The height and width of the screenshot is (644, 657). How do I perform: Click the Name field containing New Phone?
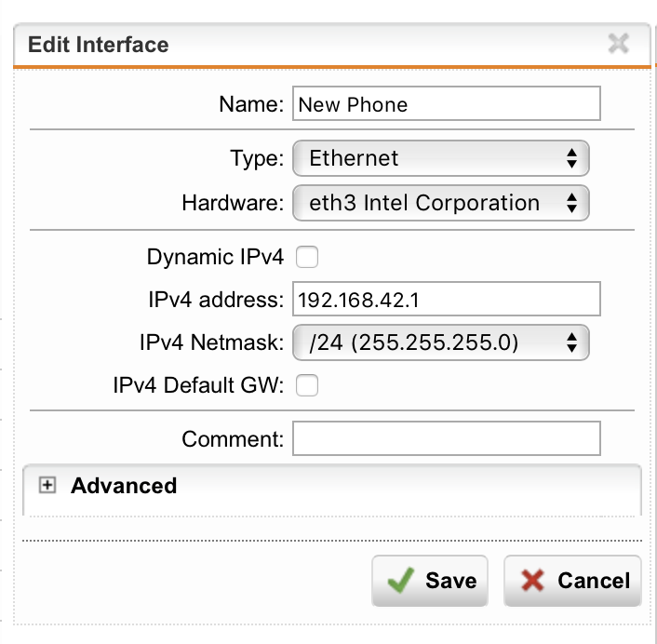point(447,104)
